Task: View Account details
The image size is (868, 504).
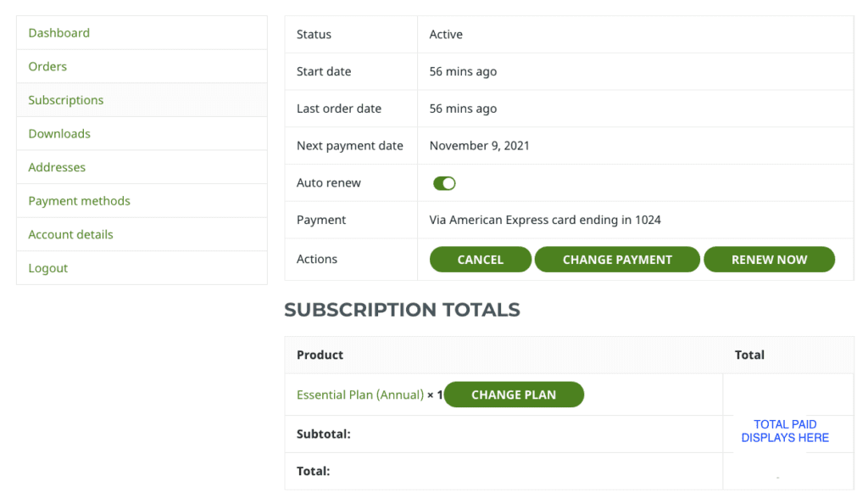Action: (70, 234)
